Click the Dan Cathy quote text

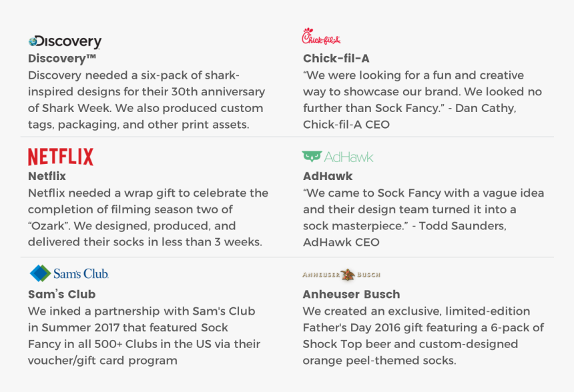422,100
